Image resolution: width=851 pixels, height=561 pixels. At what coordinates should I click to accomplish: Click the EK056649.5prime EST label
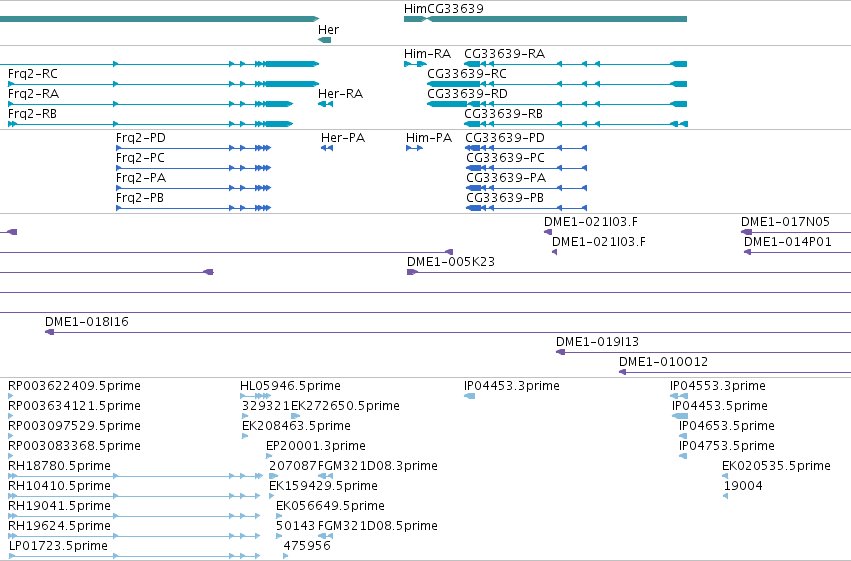click(331, 507)
